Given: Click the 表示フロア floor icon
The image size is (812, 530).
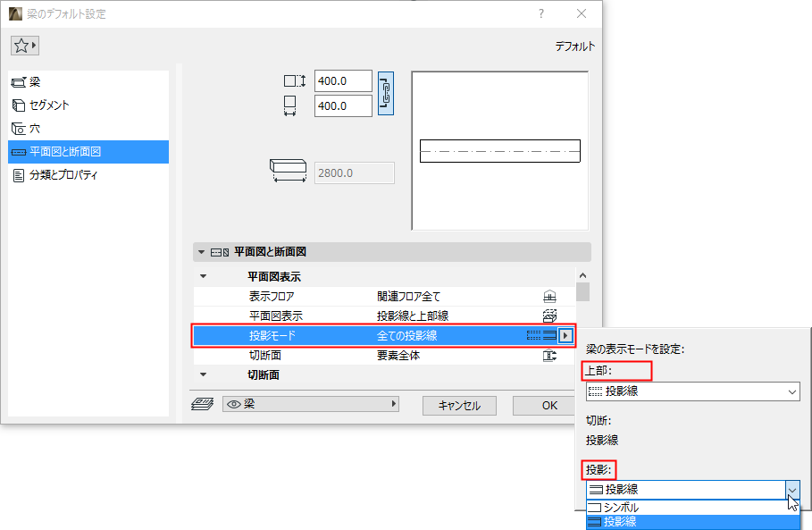Looking at the screenshot, I should (549, 295).
